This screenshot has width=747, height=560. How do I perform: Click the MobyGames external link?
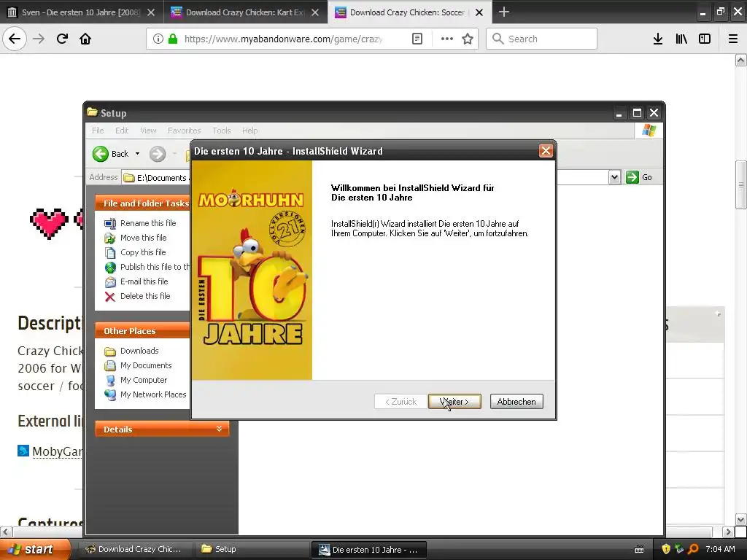pyautogui.click(x=57, y=451)
